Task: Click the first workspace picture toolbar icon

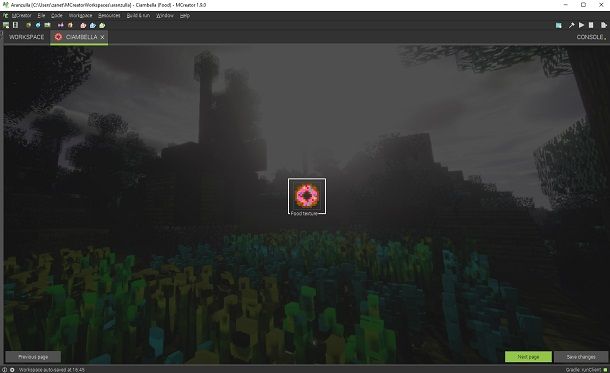Action: (x=6, y=25)
